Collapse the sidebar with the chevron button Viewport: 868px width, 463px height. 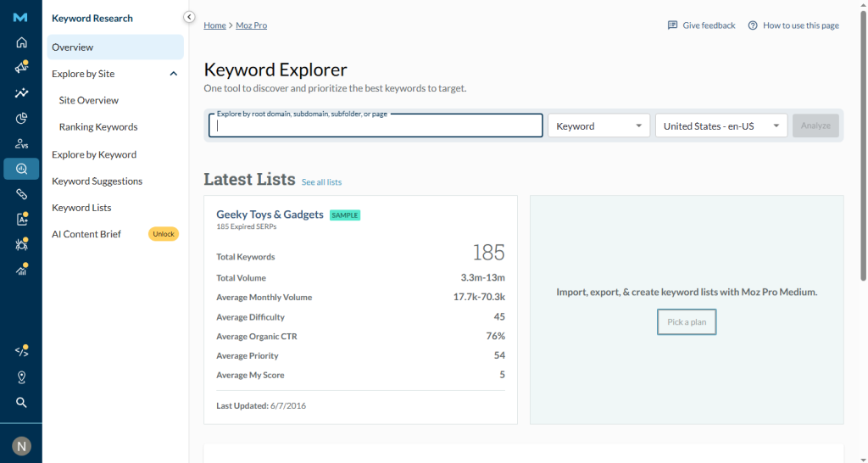(189, 17)
